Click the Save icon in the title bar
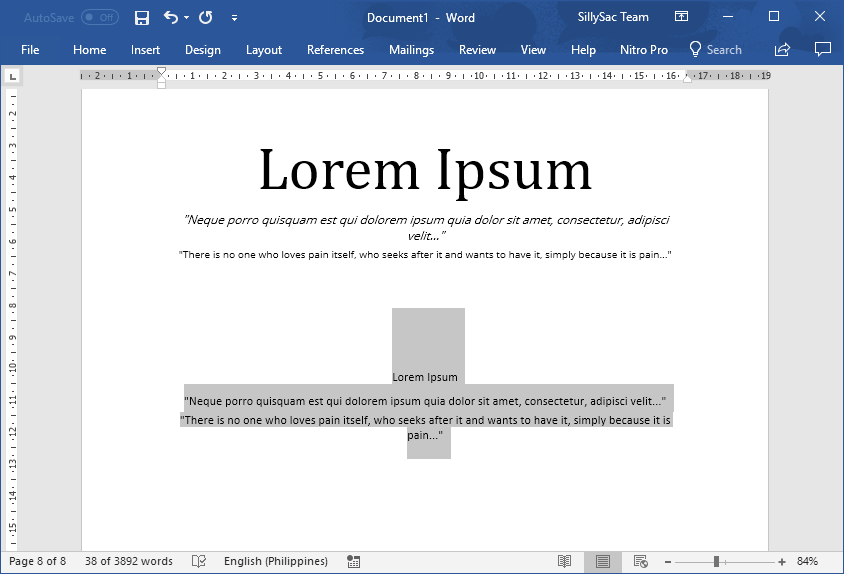Image resolution: width=844 pixels, height=574 pixels. point(142,17)
